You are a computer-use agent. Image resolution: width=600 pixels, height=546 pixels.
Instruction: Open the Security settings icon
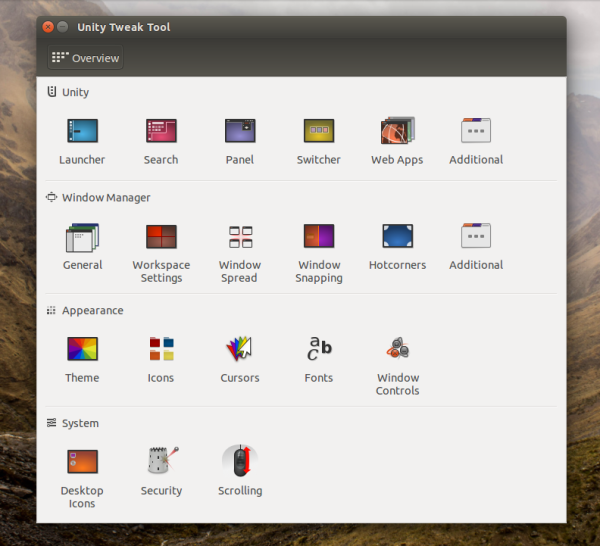pyautogui.click(x=161, y=462)
